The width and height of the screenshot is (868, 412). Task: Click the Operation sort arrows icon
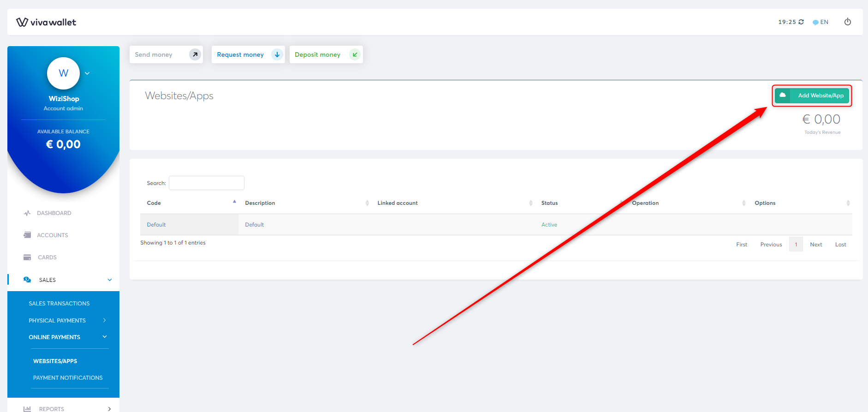point(744,203)
